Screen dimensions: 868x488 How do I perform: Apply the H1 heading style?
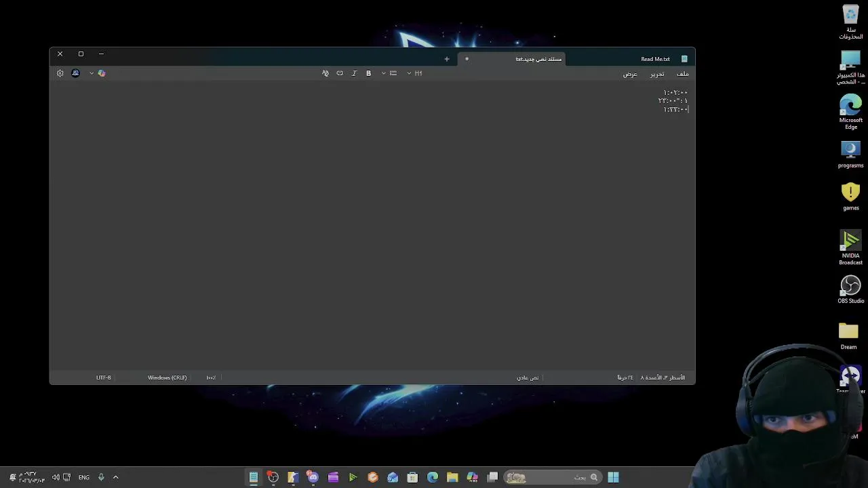(418, 73)
